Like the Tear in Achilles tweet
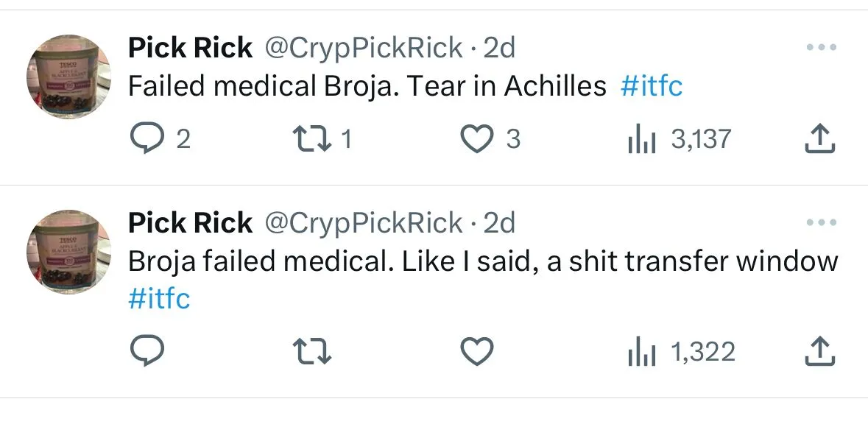Image resolution: width=868 pixels, height=424 pixels. (476, 138)
